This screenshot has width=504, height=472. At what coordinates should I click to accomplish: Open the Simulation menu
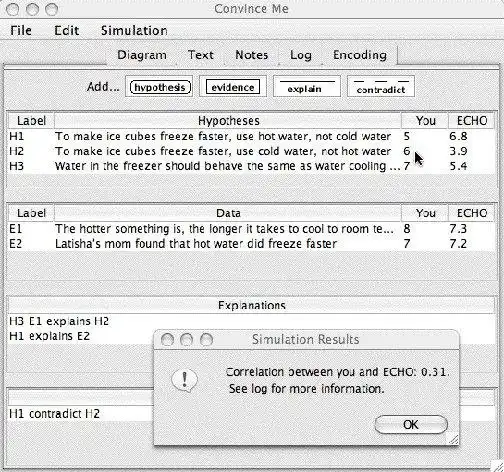(x=134, y=31)
